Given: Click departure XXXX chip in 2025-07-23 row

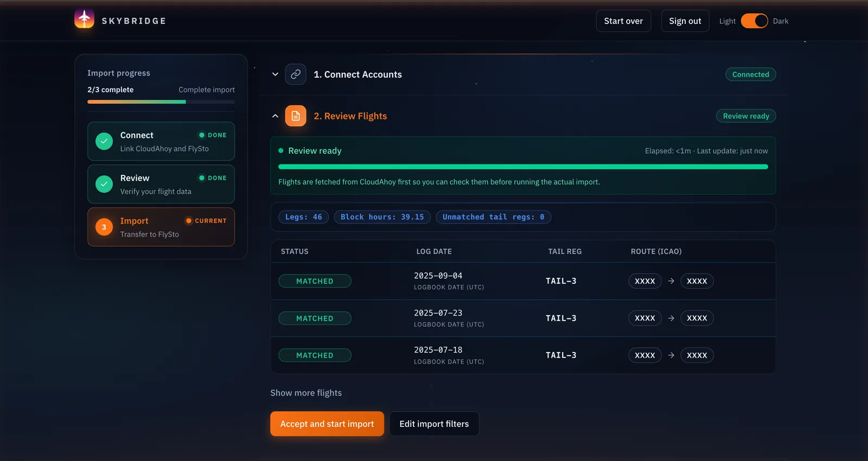Looking at the screenshot, I should click(645, 318).
